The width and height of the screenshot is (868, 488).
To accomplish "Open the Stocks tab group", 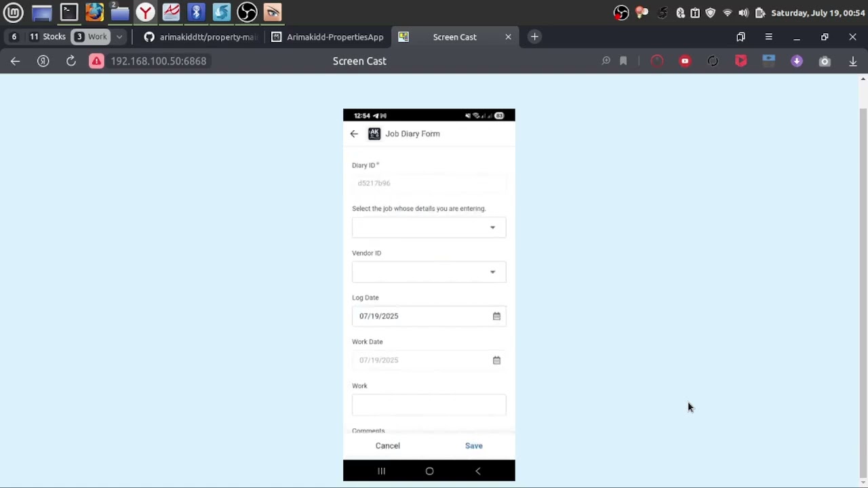I will click(47, 37).
